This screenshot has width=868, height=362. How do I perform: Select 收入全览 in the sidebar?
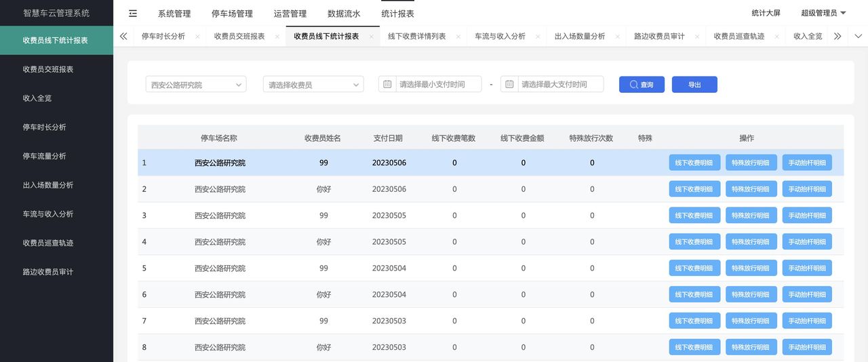(56, 98)
